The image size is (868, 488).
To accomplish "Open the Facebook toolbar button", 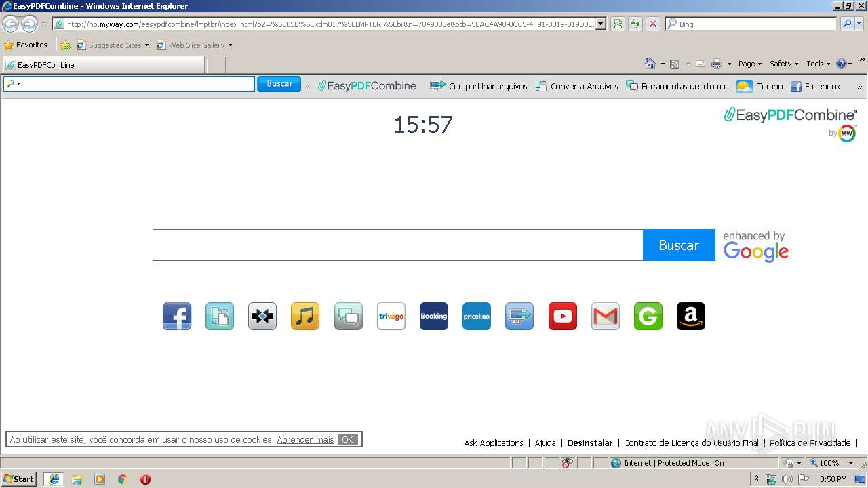I will (x=816, y=86).
